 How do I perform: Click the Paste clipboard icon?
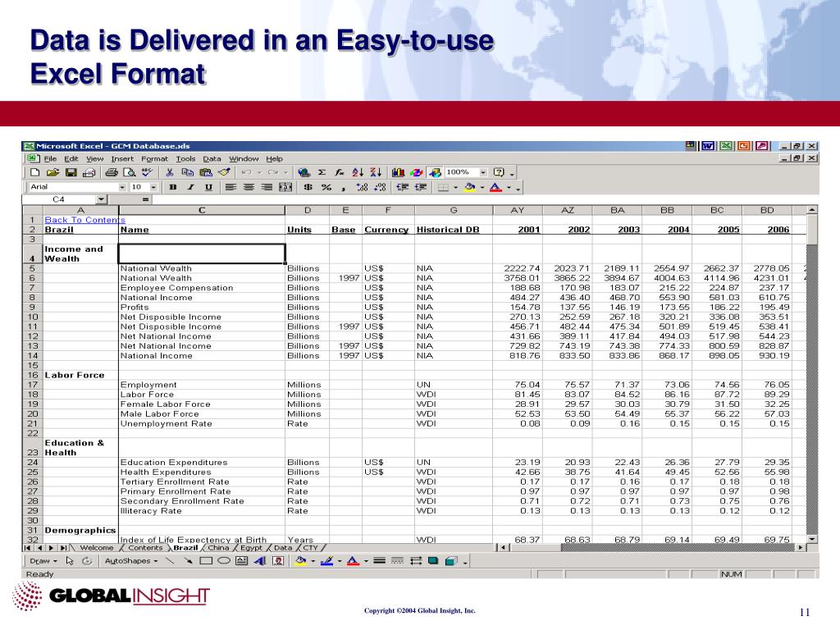click(x=206, y=172)
